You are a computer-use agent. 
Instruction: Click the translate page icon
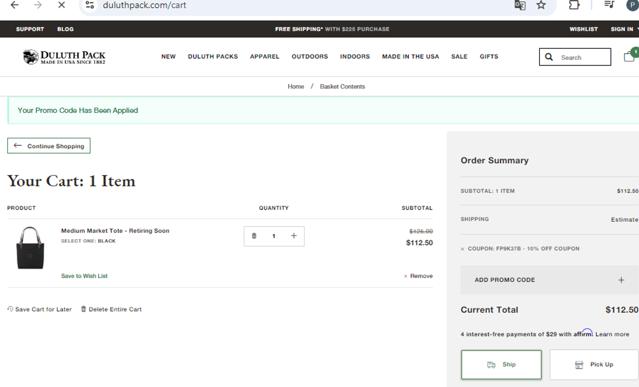tap(520, 5)
